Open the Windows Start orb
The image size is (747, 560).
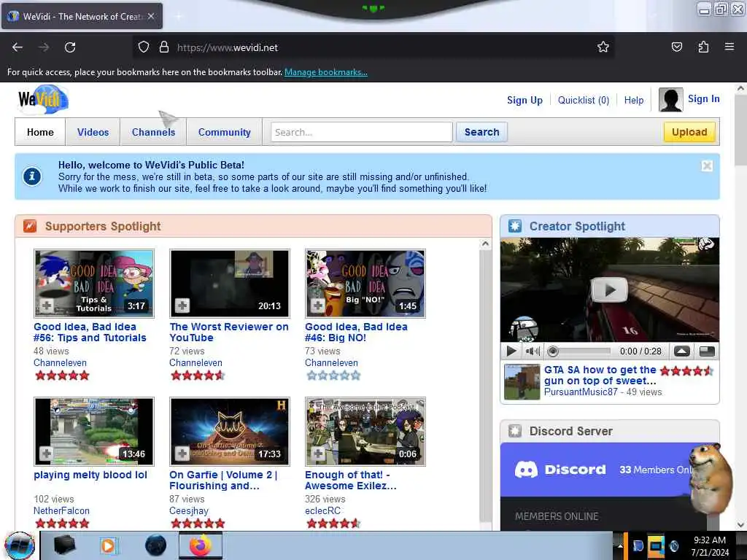pyautogui.click(x=20, y=545)
